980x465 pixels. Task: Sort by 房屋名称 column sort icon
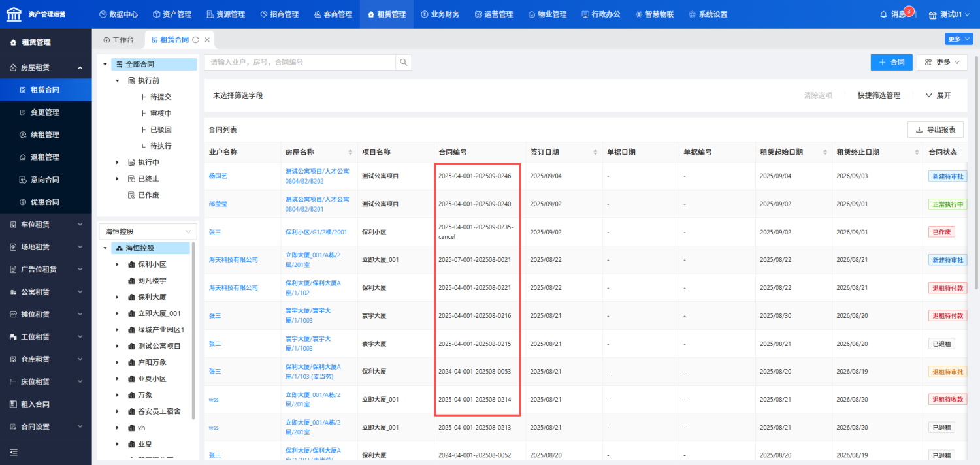click(x=350, y=152)
